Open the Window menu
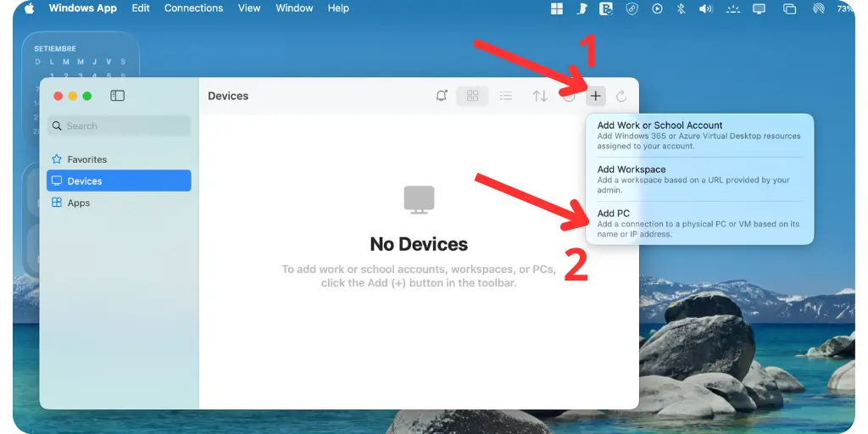This screenshot has width=868, height=434. click(294, 8)
